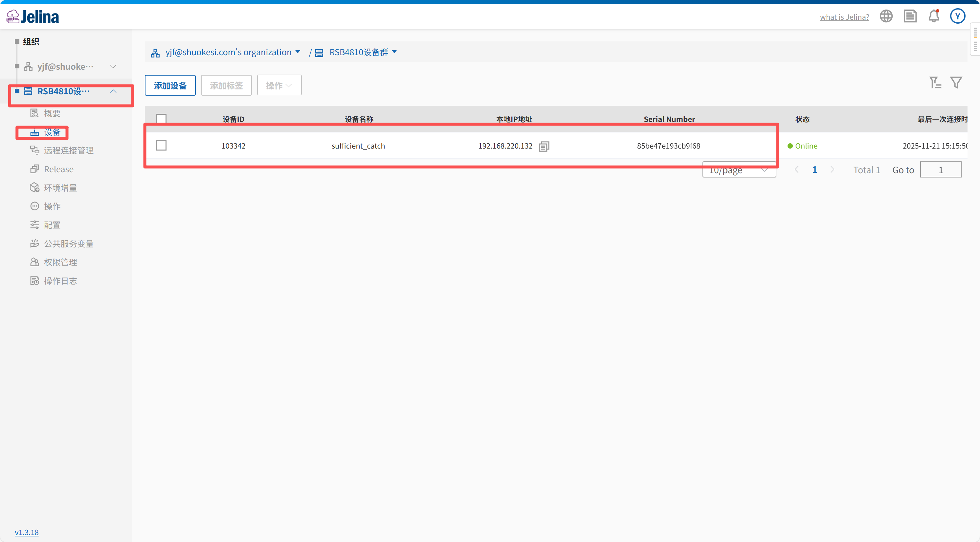Select the Release sidebar item

pyautogui.click(x=58, y=169)
